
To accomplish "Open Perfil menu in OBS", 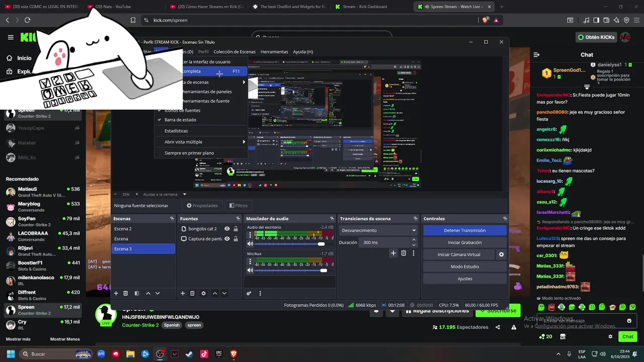I will [x=203, y=52].
